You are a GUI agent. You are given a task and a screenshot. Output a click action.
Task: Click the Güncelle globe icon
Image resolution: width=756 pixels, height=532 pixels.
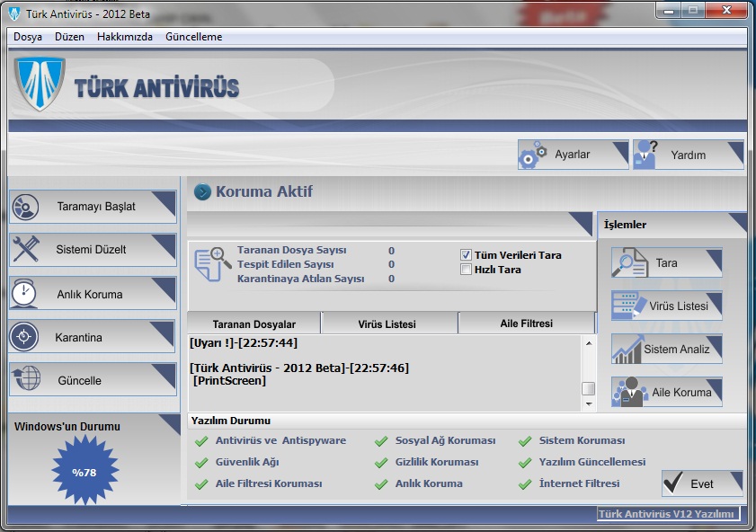coord(25,380)
